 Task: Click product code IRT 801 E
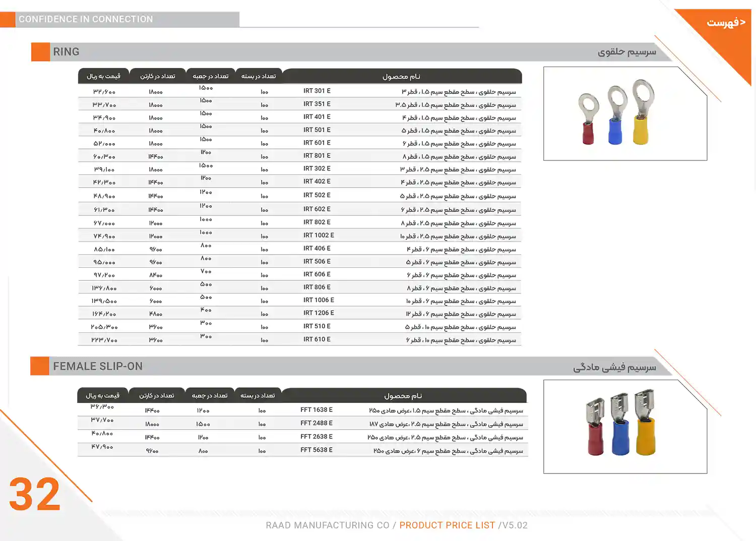click(317, 156)
